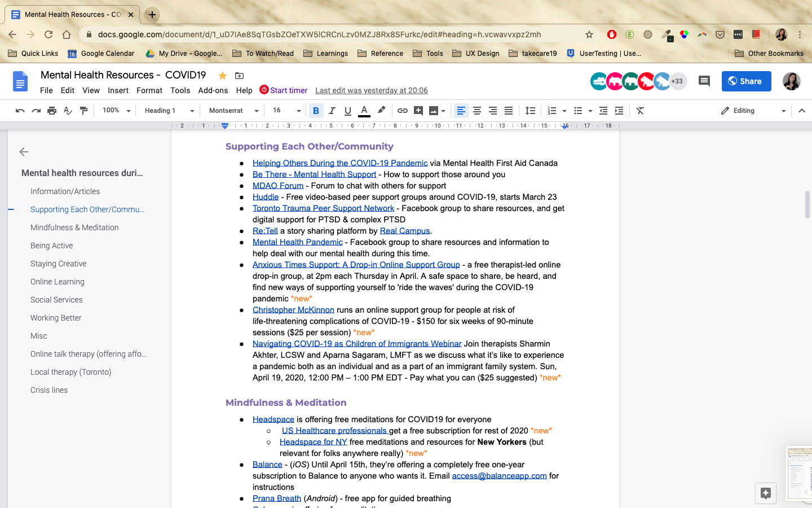Open the Add-ons menu

[213, 90]
